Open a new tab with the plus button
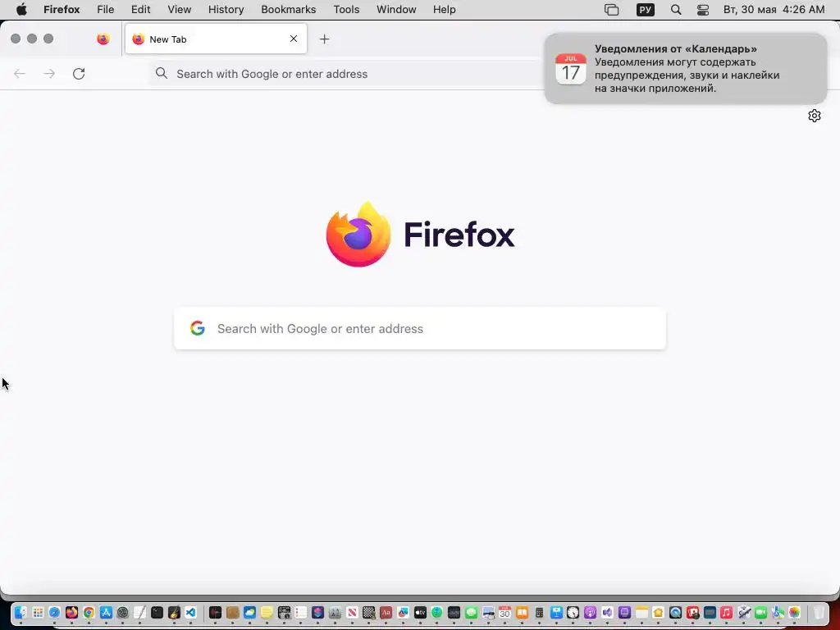The height and width of the screenshot is (630, 840). point(324,39)
